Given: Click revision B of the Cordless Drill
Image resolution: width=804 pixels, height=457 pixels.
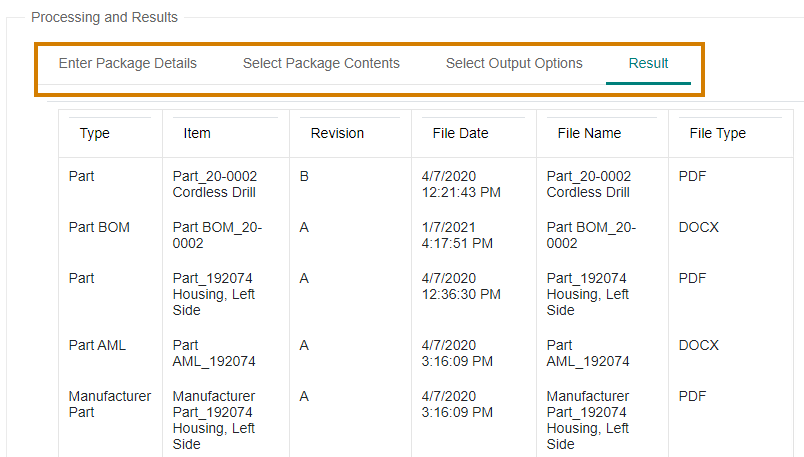Looking at the screenshot, I should pos(304,176).
